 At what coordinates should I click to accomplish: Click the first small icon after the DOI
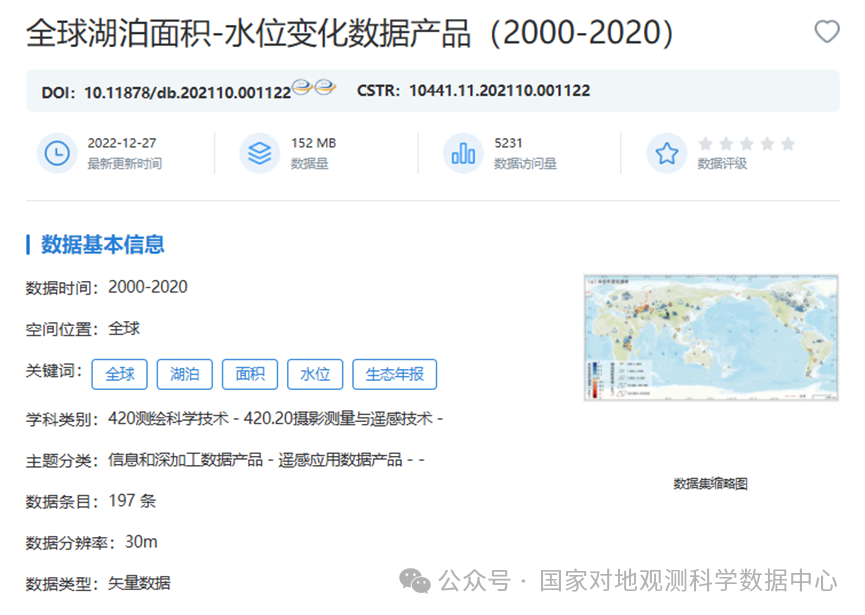pos(303,88)
